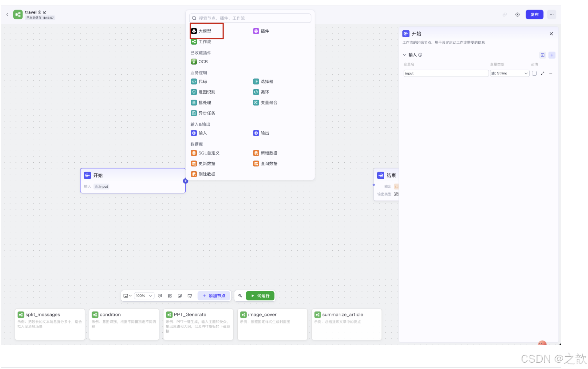The height and width of the screenshot is (369, 588).
Task: Open the condition template card
Action: 124,324
